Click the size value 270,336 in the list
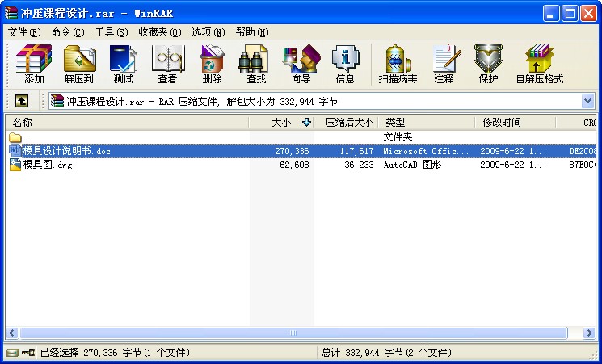Image resolution: width=602 pixels, height=364 pixels. (292, 151)
